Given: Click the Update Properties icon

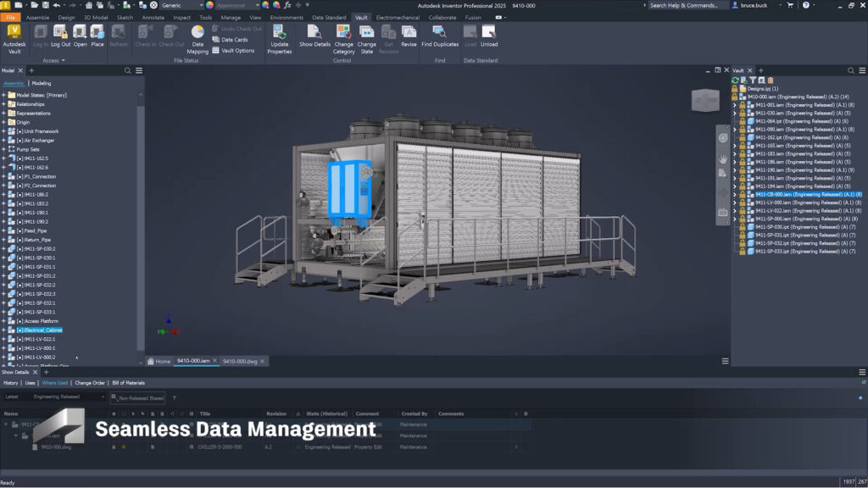Looking at the screenshot, I should tap(280, 32).
